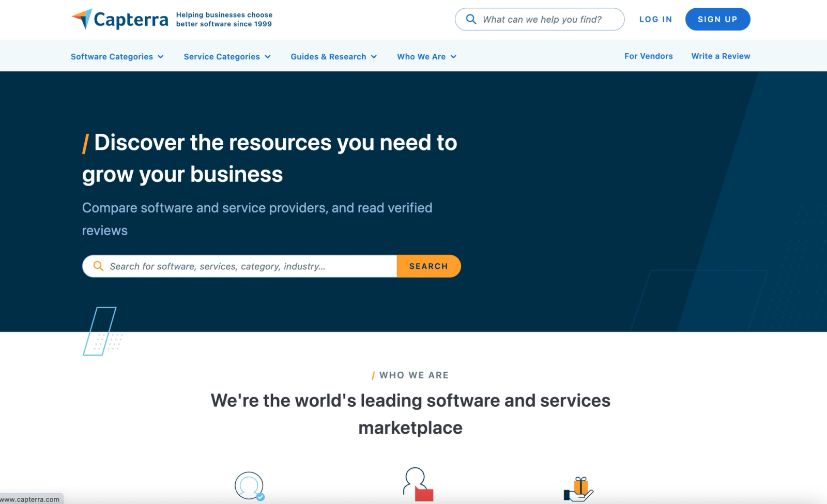Focus the 'Search for software, services' field
Screen dimensions: 827x504
click(x=240, y=266)
